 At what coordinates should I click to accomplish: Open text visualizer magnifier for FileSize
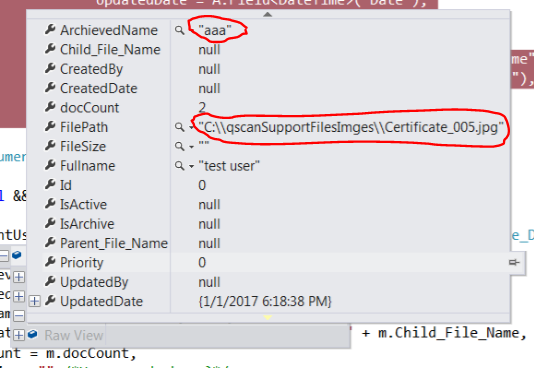tap(179, 147)
